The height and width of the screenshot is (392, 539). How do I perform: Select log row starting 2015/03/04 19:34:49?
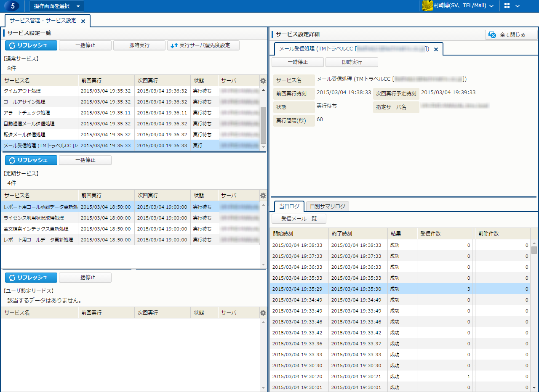(400, 300)
